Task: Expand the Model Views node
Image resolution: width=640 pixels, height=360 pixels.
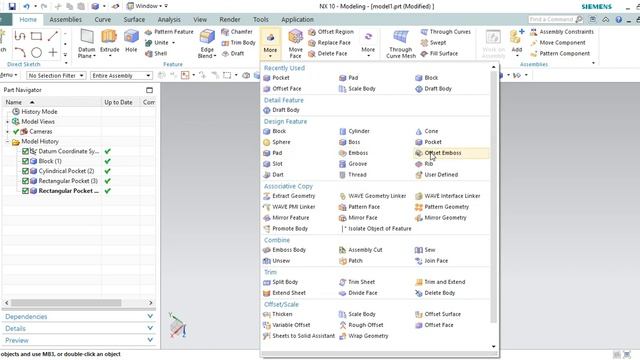Action: [x=7, y=122]
